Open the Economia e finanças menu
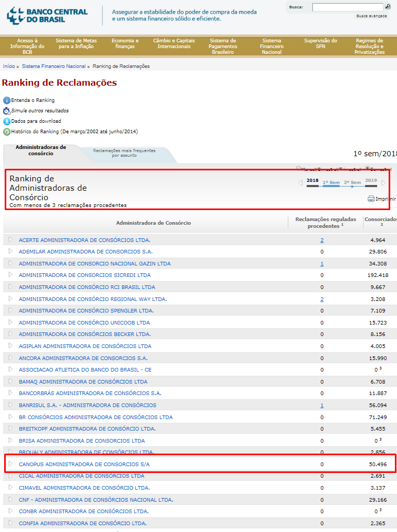The image size is (397, 532). [125, 43]
